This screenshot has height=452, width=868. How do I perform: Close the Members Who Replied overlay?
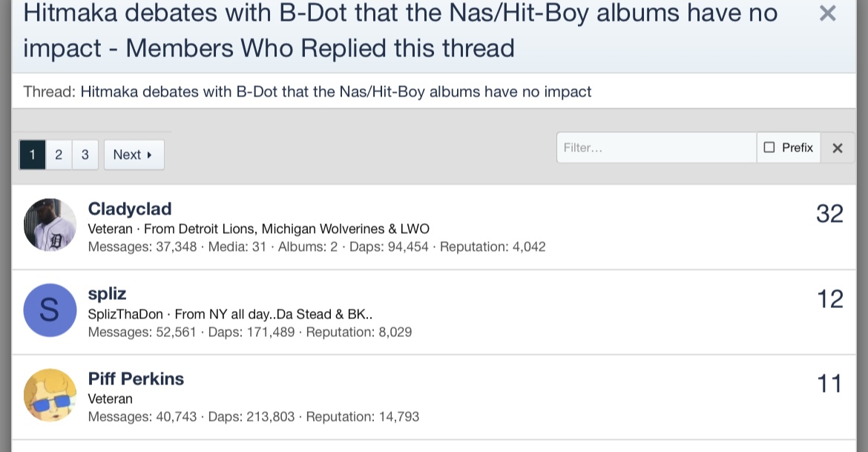pyautogui.click(x=827, y=13)
